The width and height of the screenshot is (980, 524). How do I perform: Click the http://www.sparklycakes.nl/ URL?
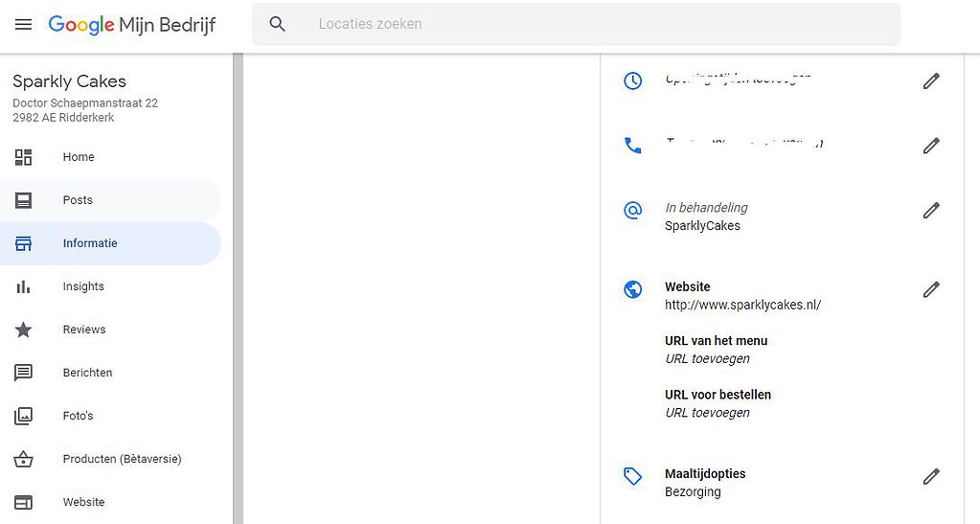tap(742, 306)
